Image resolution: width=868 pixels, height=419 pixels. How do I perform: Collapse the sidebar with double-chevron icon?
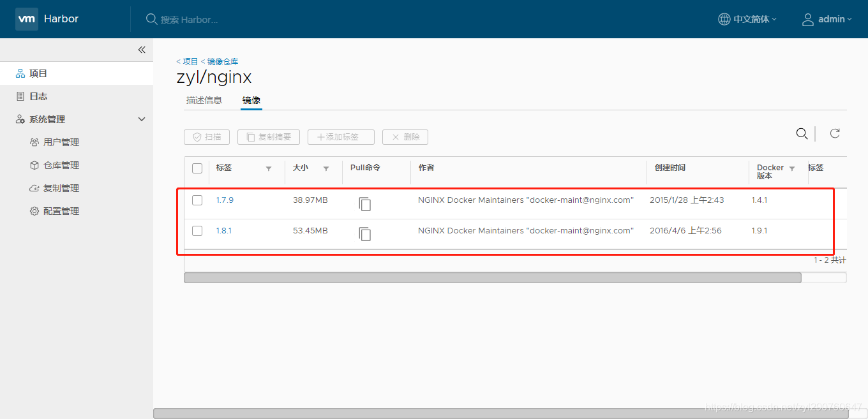point(142,50)
